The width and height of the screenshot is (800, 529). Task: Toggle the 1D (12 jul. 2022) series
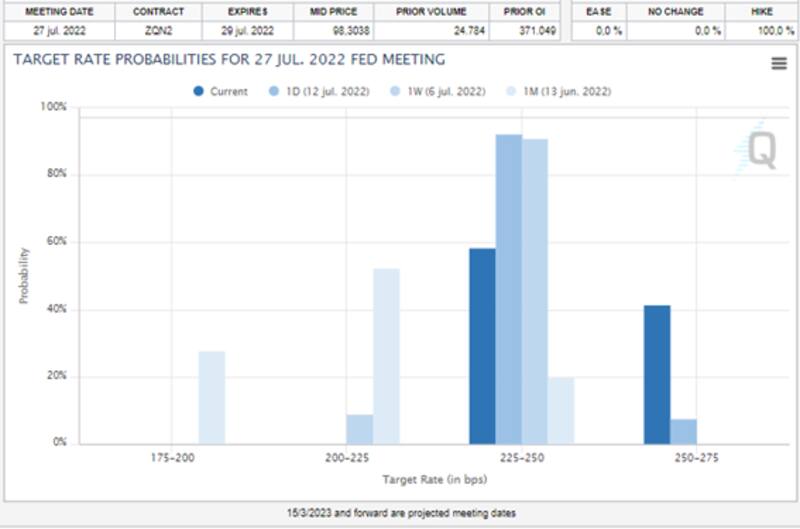point(320,91)
